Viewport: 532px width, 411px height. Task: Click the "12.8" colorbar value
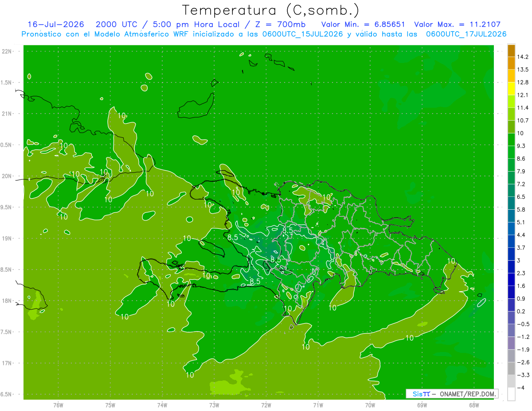522,82
